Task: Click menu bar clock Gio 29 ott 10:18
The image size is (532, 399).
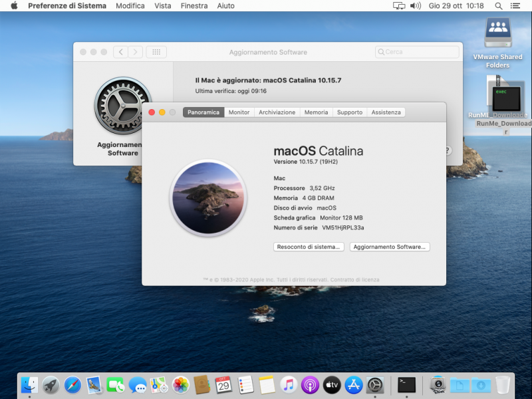Action: pos(456,6)
